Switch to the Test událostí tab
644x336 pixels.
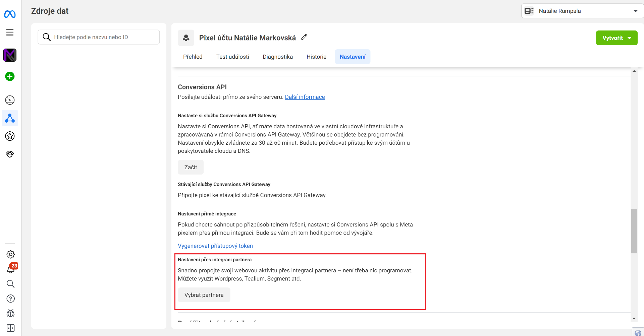[x=233, y=57]
